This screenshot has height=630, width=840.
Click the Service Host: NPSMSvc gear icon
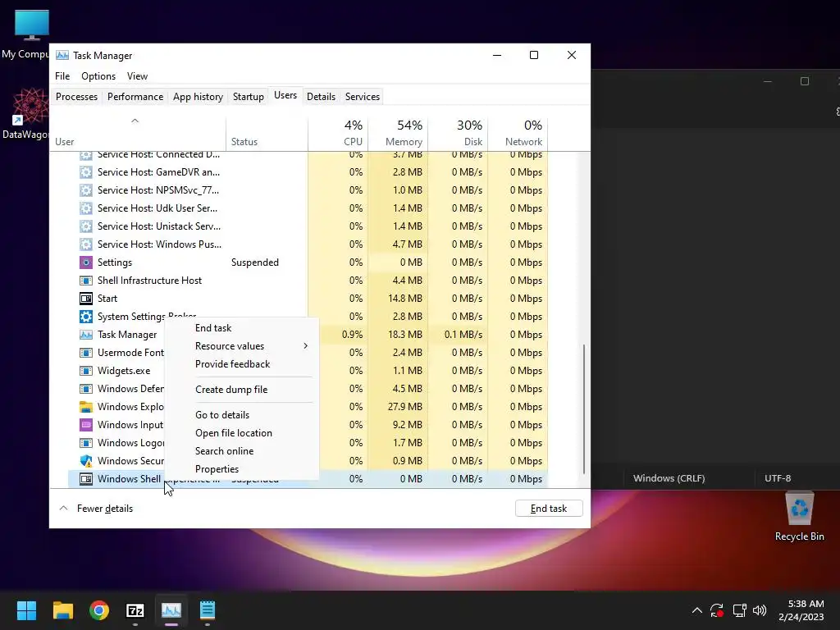pos(85,190)
